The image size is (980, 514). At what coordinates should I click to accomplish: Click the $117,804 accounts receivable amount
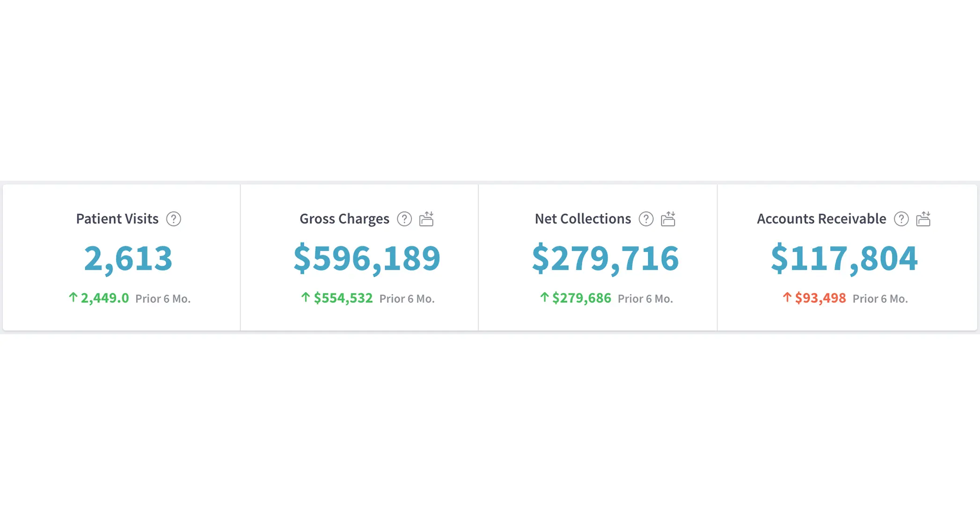[x=844, y=258]
